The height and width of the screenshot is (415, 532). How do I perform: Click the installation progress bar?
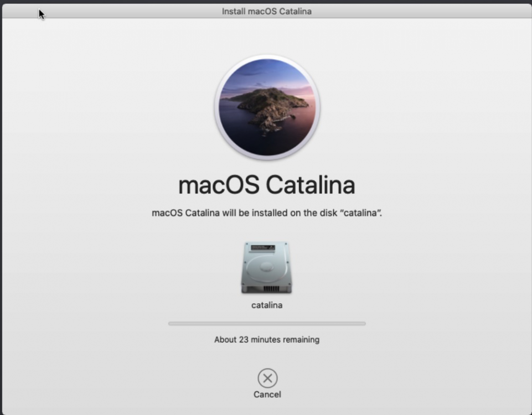[x=267, y=324]
